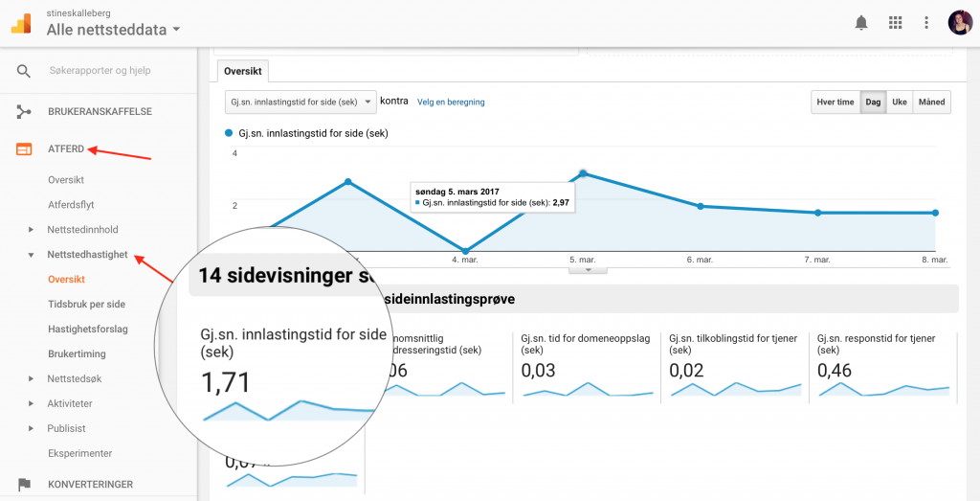
Task: Open the Google apps grid
Action: click(895, 23)
